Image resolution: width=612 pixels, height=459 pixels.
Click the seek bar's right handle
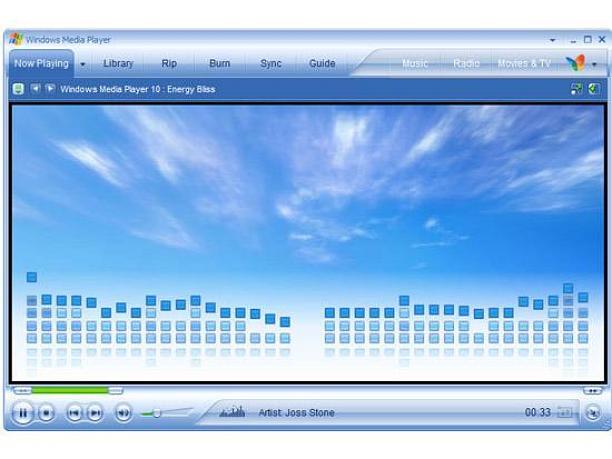pos(116,390)
